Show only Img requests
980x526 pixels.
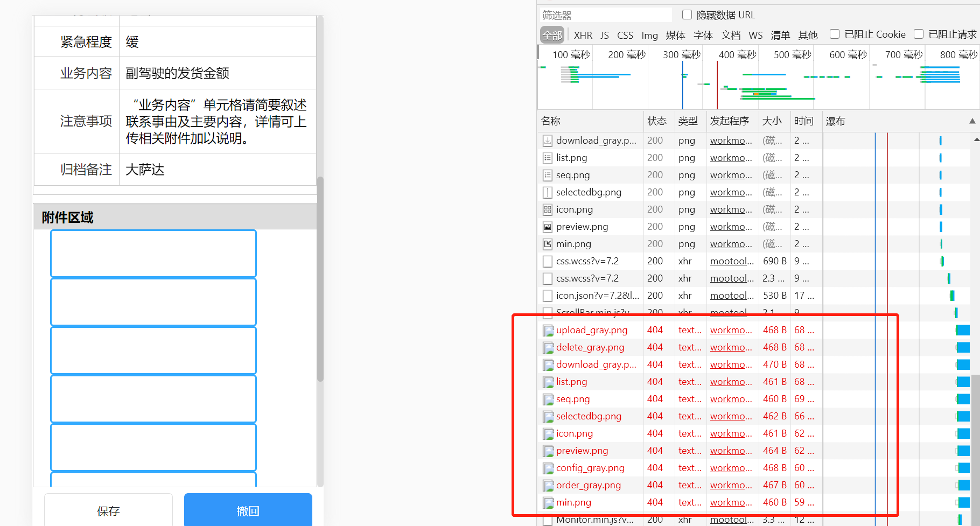650,35
